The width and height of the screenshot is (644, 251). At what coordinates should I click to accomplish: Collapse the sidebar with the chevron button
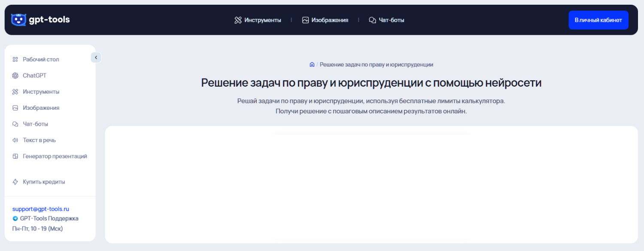click(96, 57)
